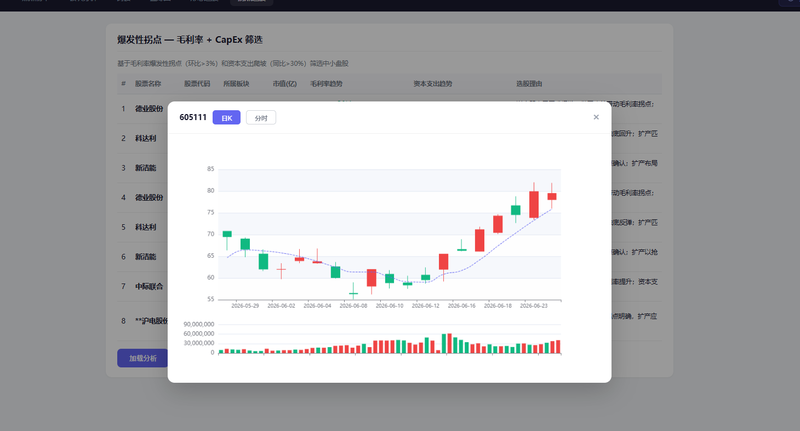Viewport: 800px width, 431px height.
Task: Select the 科达利 row numbered 2
Action: 143,138
